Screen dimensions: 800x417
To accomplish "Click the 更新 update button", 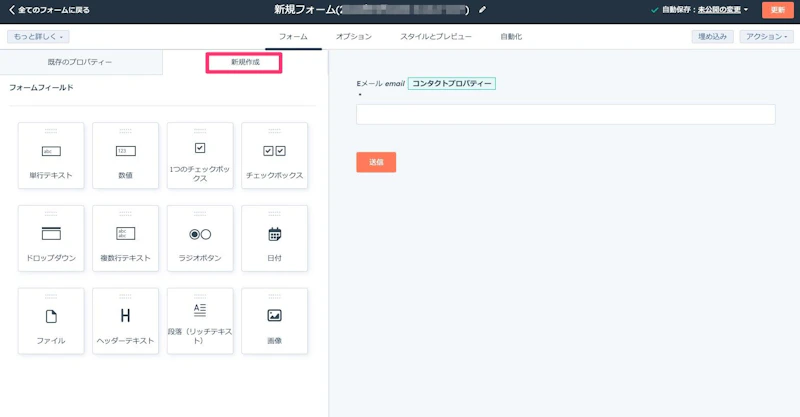I will click(778, 10).
